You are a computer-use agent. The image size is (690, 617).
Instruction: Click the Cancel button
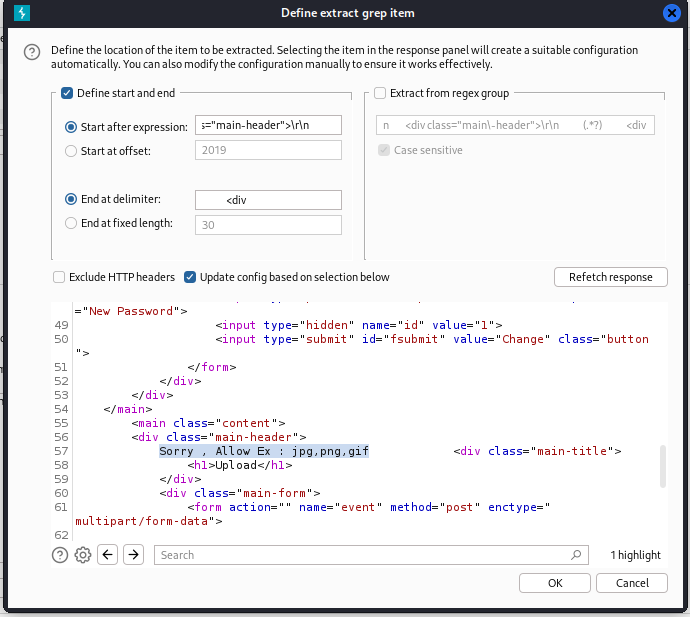point(632,583)
